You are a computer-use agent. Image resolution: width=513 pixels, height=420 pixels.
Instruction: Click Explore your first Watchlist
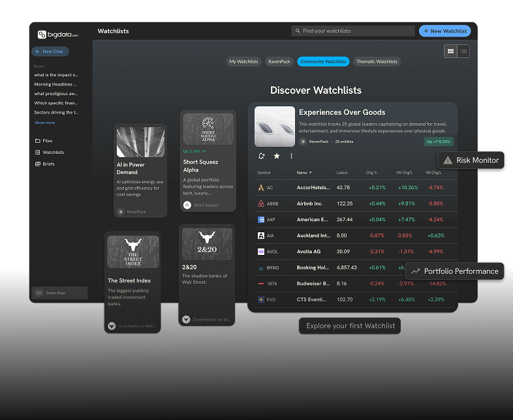click(x=350, y=326)
